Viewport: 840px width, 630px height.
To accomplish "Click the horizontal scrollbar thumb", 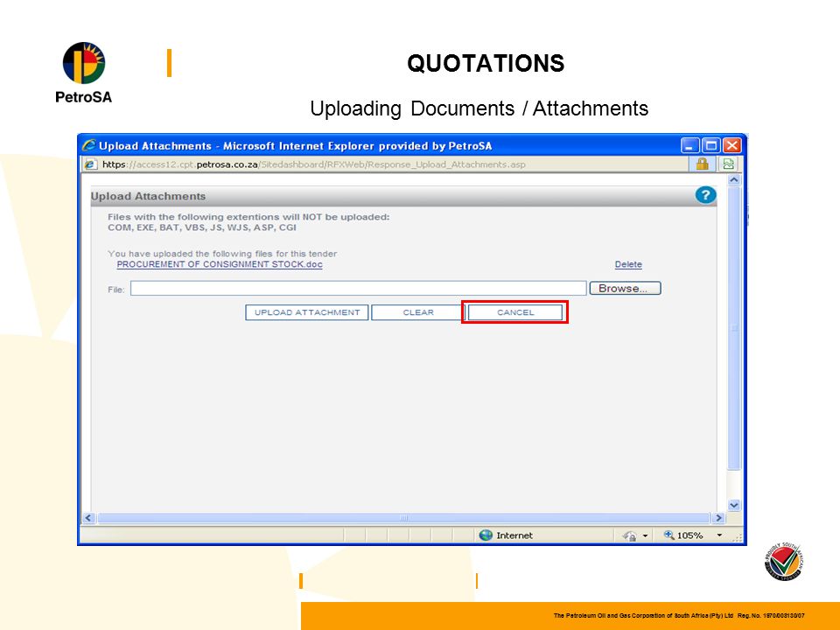I will click(x=404, y=518).
